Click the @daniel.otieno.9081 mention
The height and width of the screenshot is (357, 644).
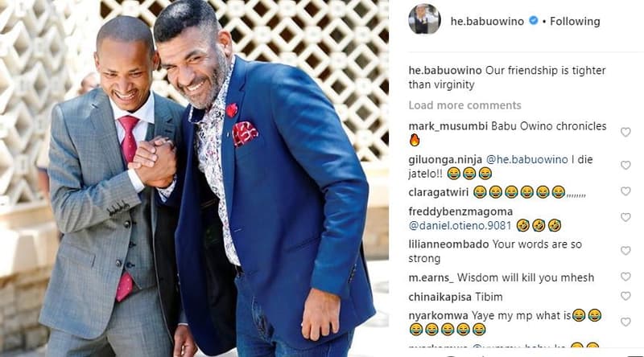click(460, 225)
